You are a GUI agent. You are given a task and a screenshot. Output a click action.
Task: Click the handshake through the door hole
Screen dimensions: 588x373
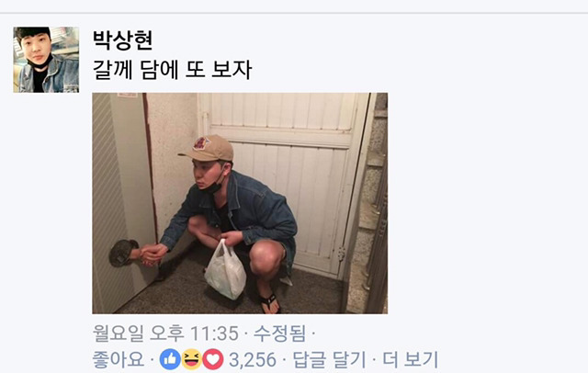(x=150, y=254)
